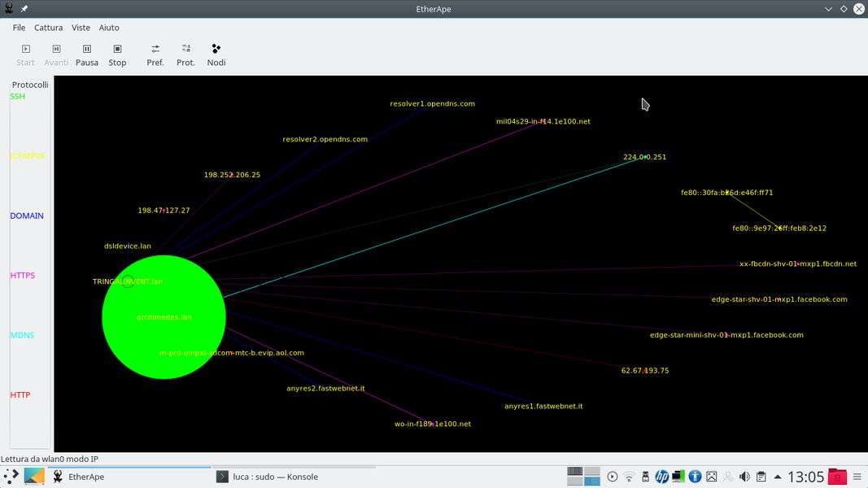The height and width of the screenshot is (488, 868).
Task: Click the HP tray icon
Action: 661,477
